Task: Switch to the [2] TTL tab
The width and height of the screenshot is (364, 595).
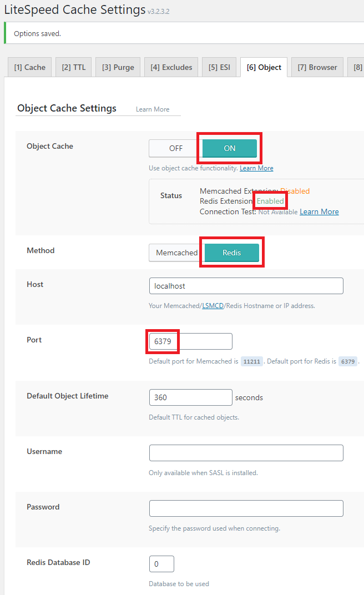Action: click(x=74, y=67)
